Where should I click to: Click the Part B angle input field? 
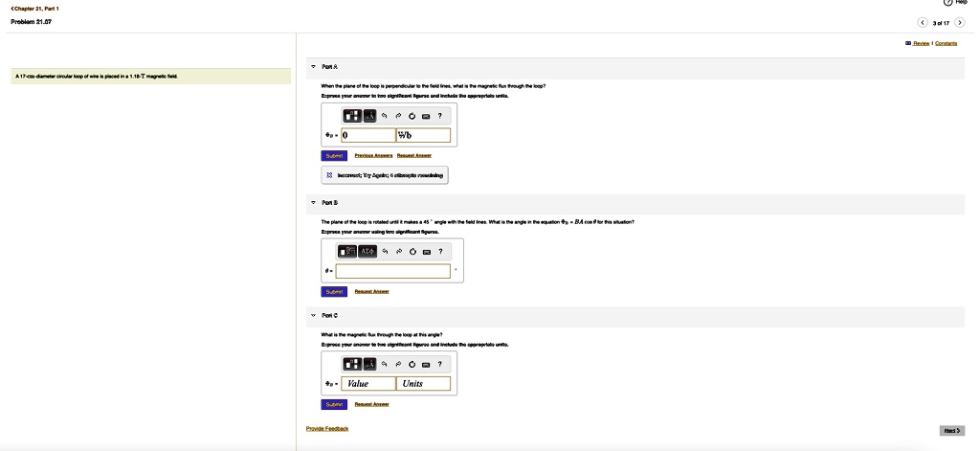pos(392,271)
